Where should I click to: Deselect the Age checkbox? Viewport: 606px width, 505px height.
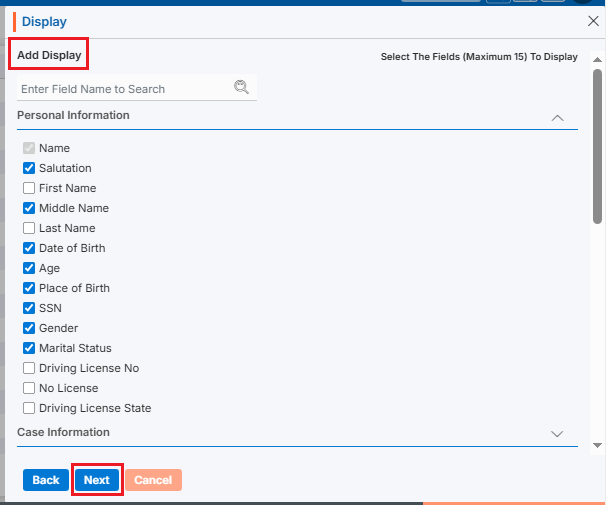point(29,268)
